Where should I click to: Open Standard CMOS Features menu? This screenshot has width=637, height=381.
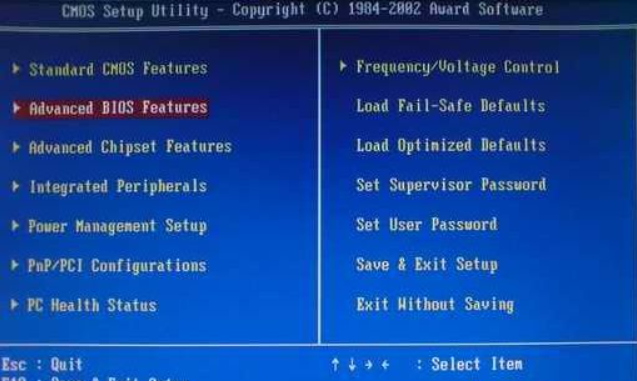pos(118,69)
